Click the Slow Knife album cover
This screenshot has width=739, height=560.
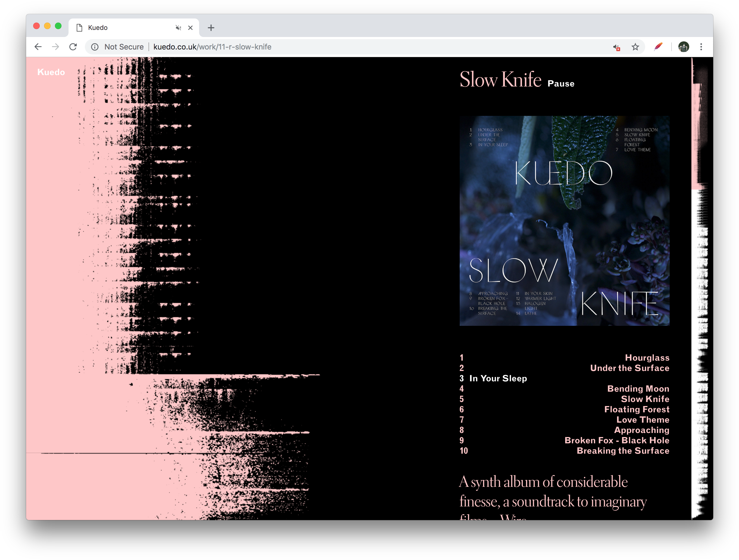click(x=564, y=221)
